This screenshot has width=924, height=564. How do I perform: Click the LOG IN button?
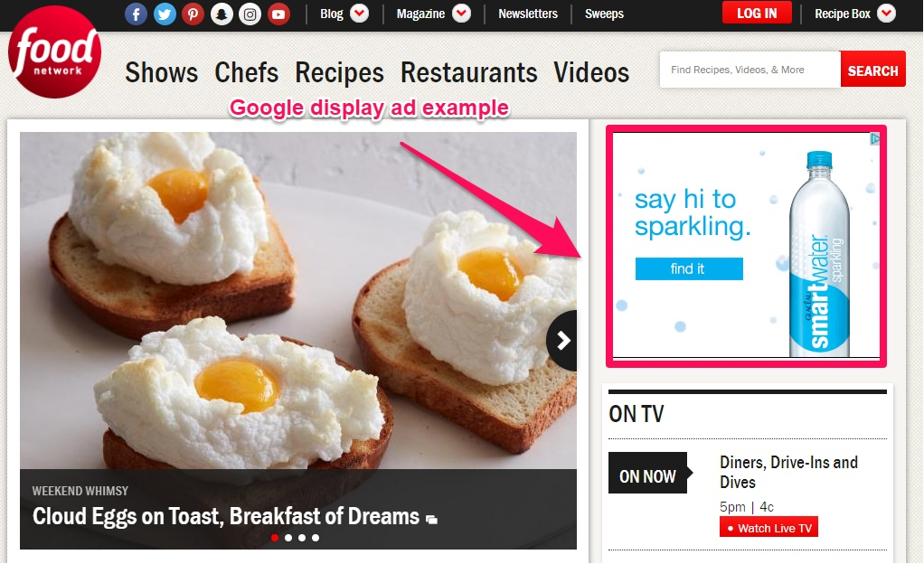pos(758,13)
